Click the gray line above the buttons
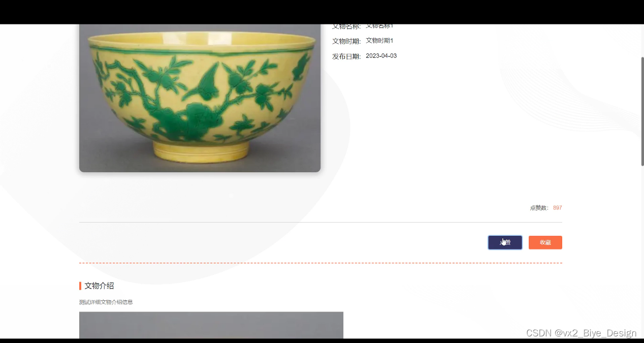This screenshot has height=343, width=644. (x=320, y=223)
